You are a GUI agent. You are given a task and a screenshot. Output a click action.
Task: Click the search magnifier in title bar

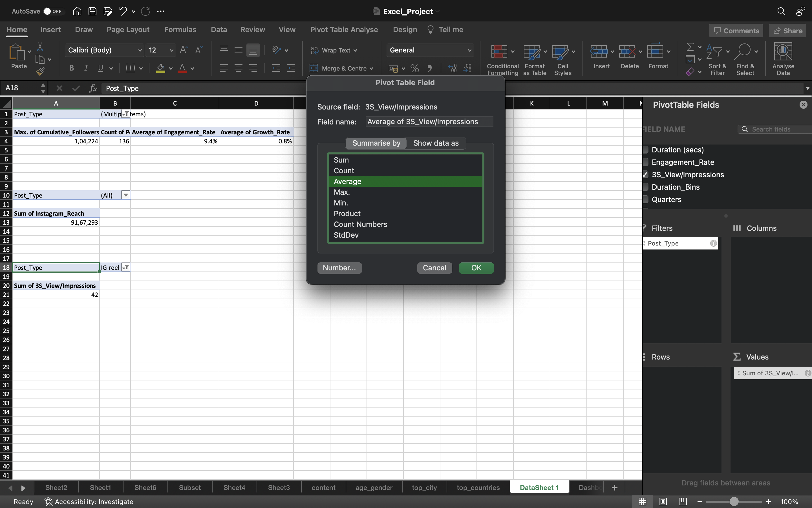click(781, 11)
